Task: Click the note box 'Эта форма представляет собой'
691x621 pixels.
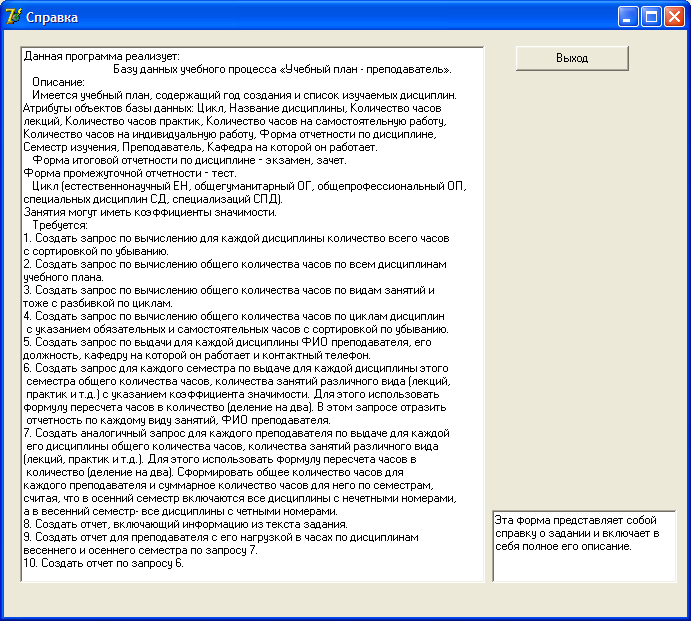Action: [584, 547]
